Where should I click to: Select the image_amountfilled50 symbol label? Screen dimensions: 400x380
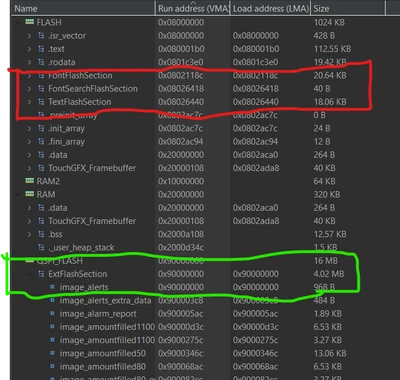tap(103, 353)
